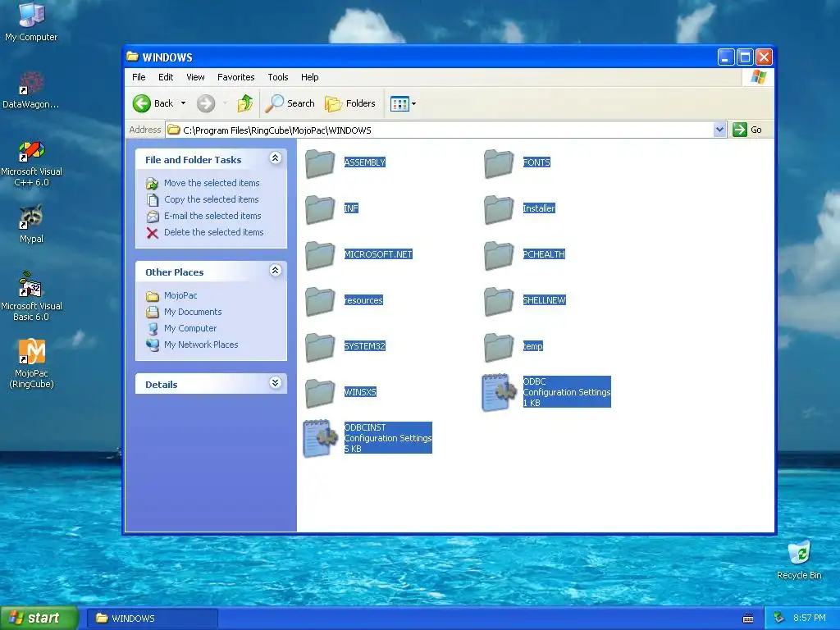The width and height of the screenshot is (840, 630).
Task: Select MojoPac (RingCube) desktop shortcut
Action: [x=31, y=363]
